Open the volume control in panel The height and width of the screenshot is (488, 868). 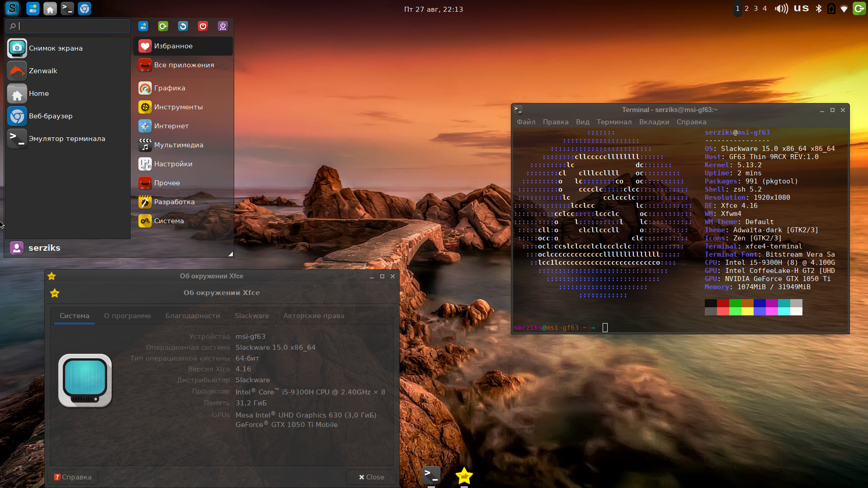point(781,9)
